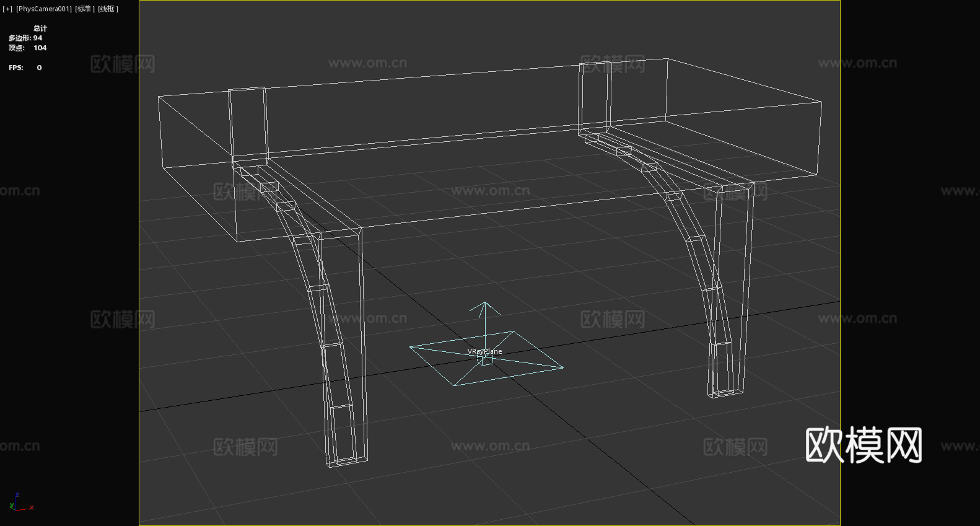This screenshot has height=526, width=980.
Task: Click the XYZ axis tripod icon
Action: 21,502
